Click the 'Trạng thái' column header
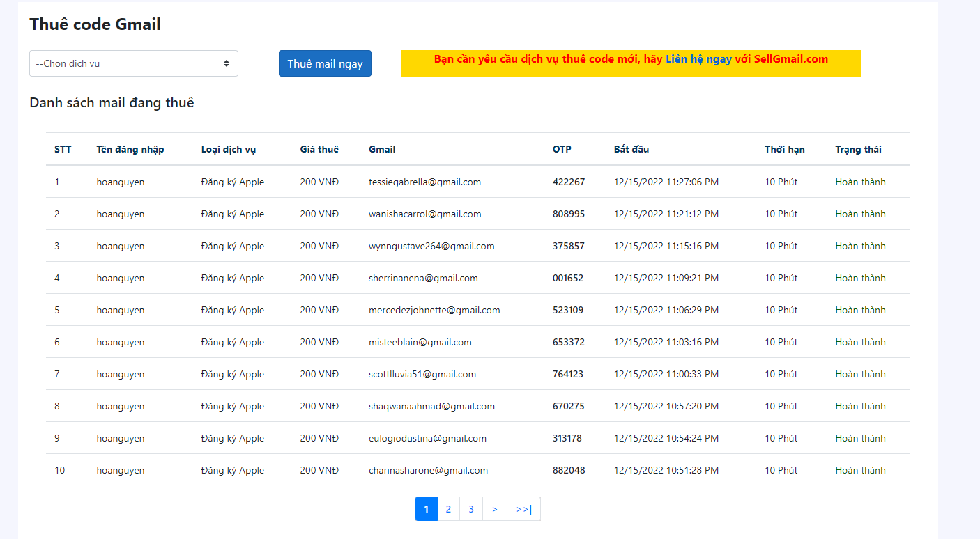The height and width of the screenshot is (539, 980). [x=858, y=149]
